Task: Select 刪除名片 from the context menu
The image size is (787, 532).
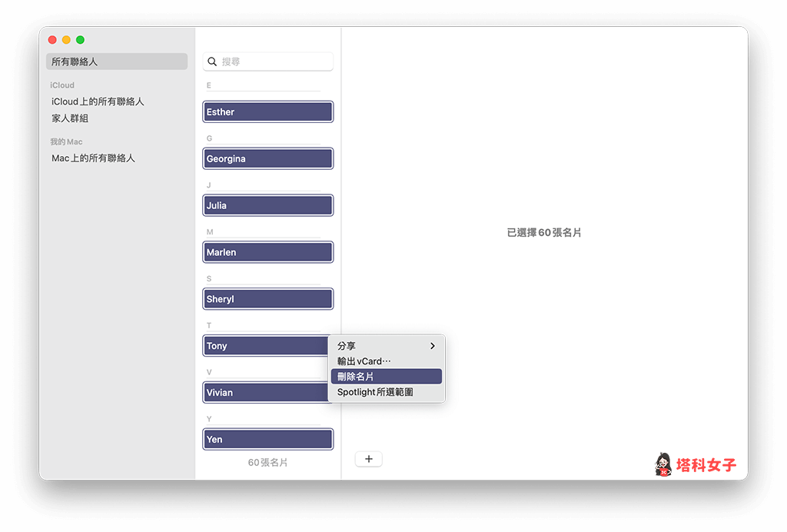Action: click(386, 377)
